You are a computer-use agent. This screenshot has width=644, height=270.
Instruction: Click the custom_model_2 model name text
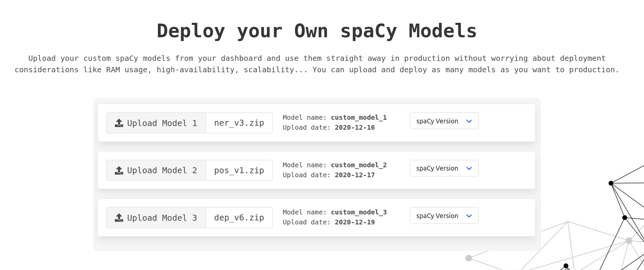359,165
